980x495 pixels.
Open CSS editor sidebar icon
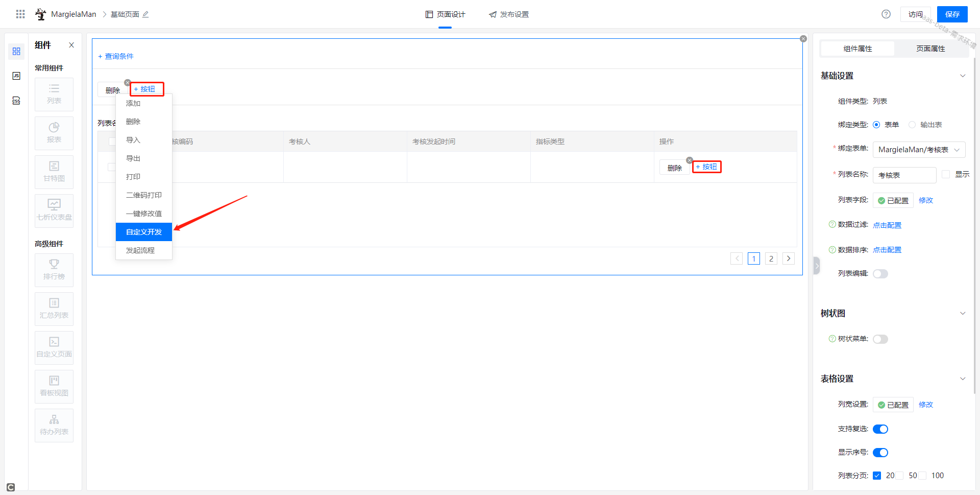[16, 101]
